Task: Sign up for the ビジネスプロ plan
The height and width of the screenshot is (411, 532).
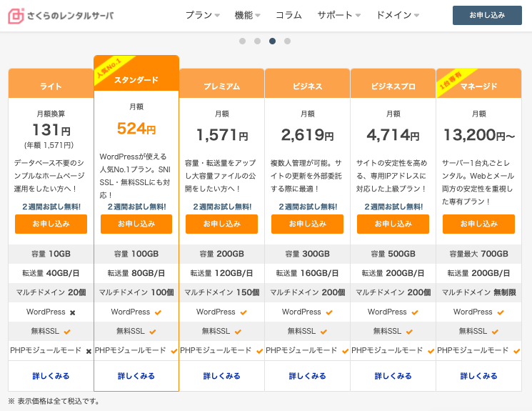Action: tap(393, 224)
